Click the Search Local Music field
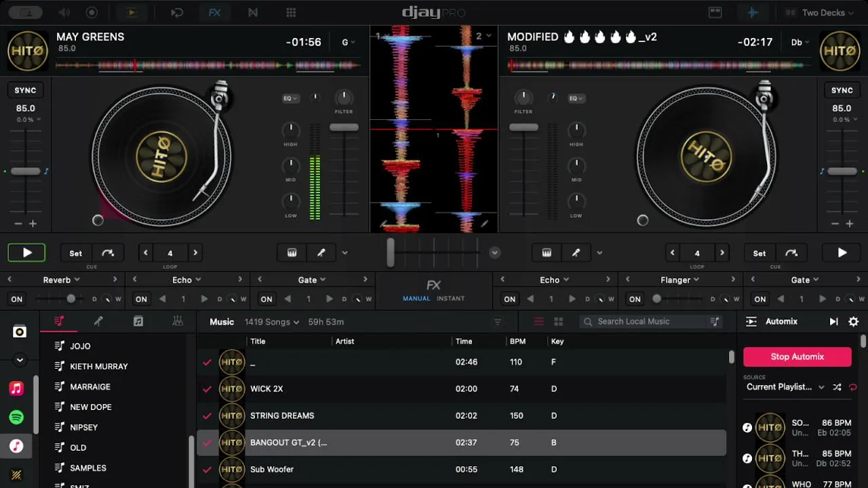This screenshot has width=868, height=488. [643, 322]
